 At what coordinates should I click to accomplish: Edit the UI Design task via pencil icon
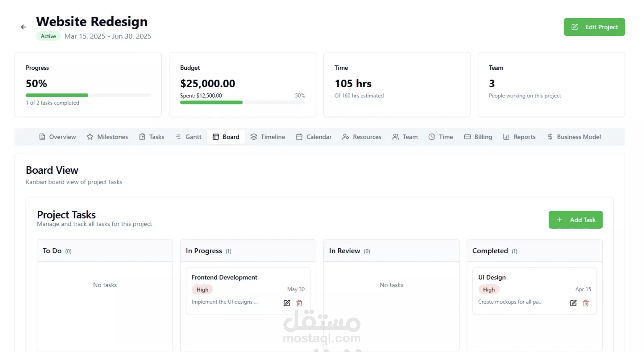[x=573, y=303]
